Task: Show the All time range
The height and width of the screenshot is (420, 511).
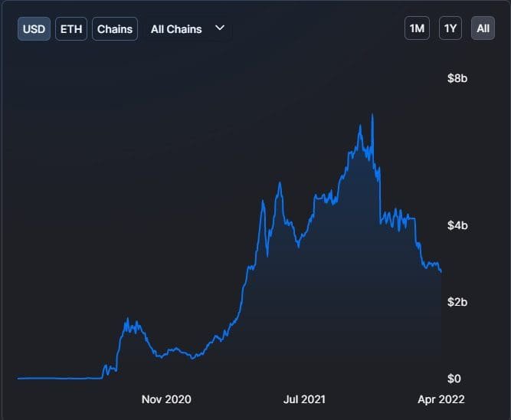Action: (483, 29)
